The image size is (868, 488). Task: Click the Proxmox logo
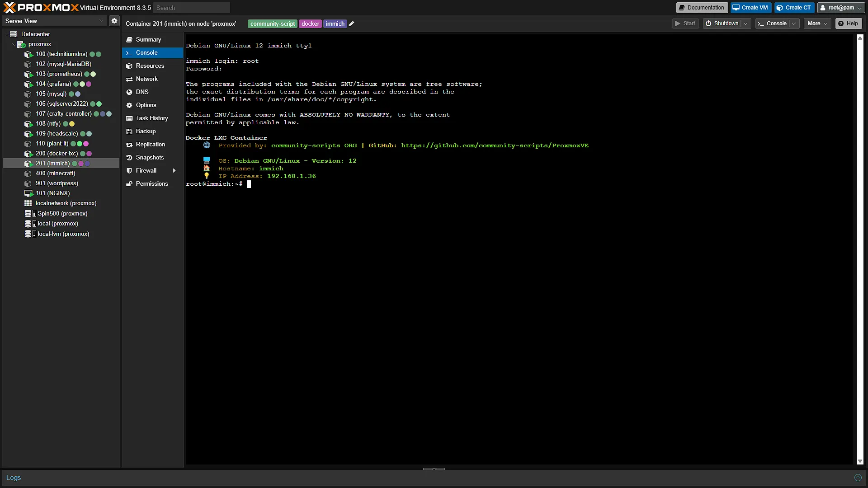pyautogui.click(x=41, y=7)
